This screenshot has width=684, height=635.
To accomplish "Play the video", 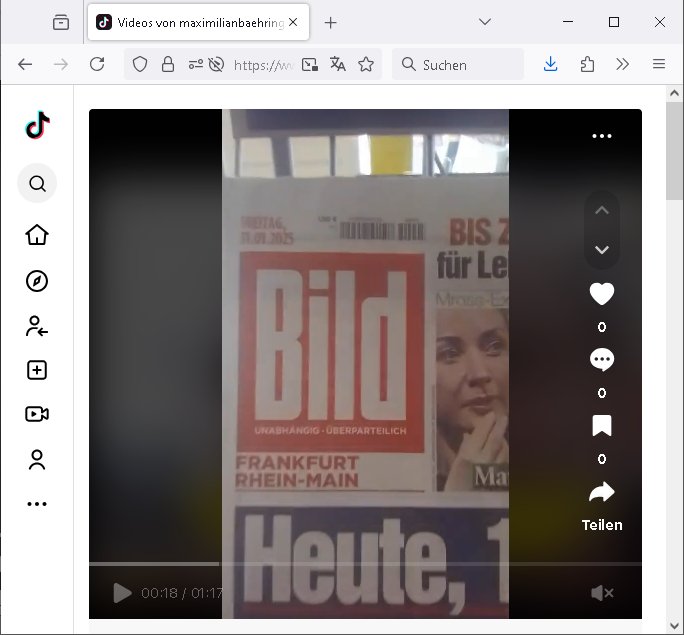I will pyautogui.click(x=122, y=593).
